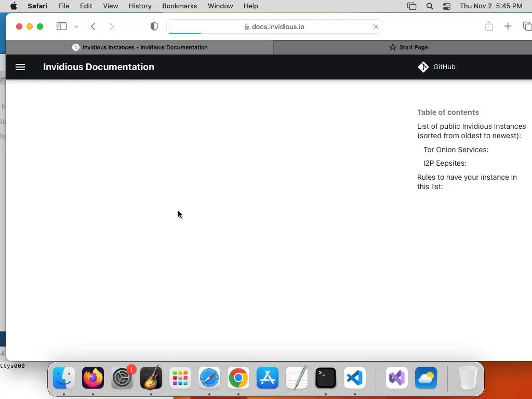Click the screen mirroring menu bar icon

[411, 6]
